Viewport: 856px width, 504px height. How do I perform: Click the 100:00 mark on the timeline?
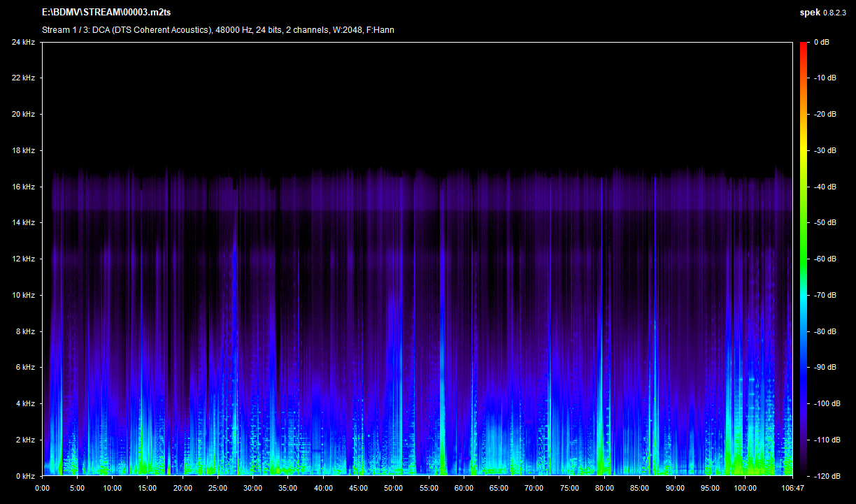click(745, 488)
